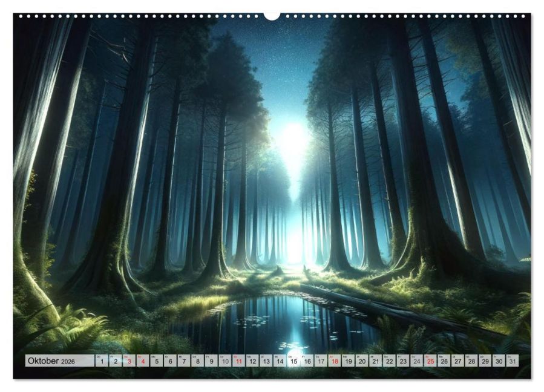The width and height of the screenshot is (544, 392).
Task: Choose day 20 in date row
Action: coord(362,361)
